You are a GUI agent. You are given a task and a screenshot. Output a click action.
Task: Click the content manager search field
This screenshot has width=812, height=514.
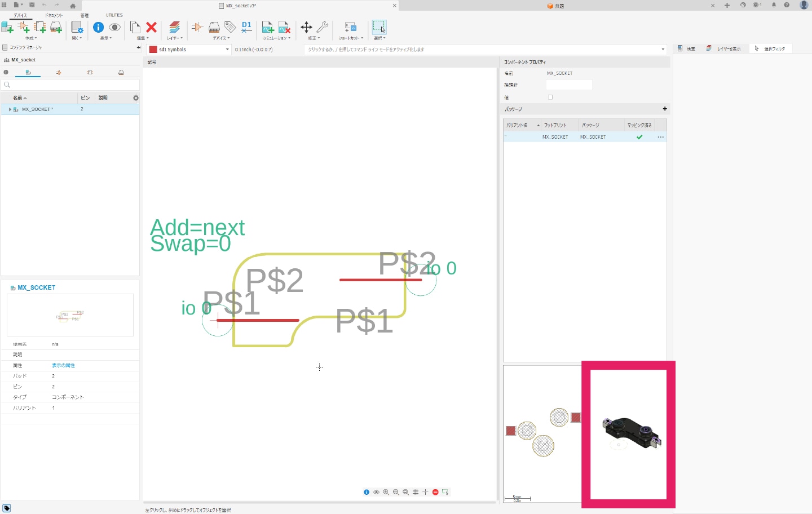click(70, 85)
